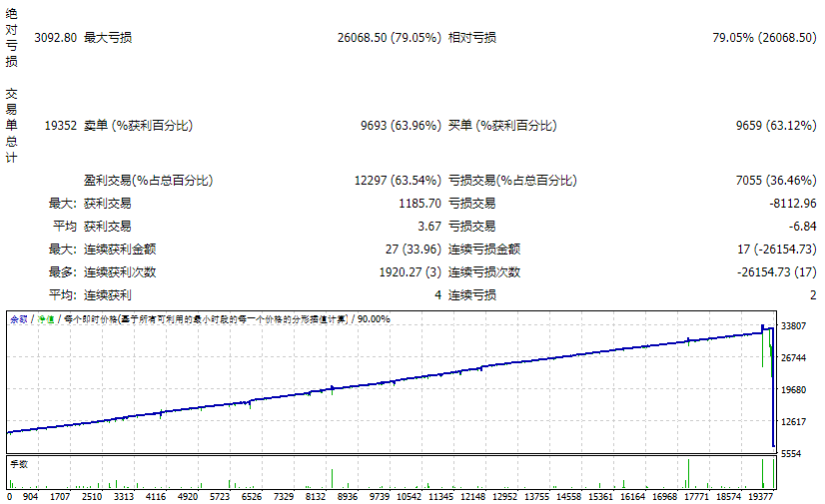
Task: Click the 卖单 (%获利百分比) label
Action: [x=138, y=126]
